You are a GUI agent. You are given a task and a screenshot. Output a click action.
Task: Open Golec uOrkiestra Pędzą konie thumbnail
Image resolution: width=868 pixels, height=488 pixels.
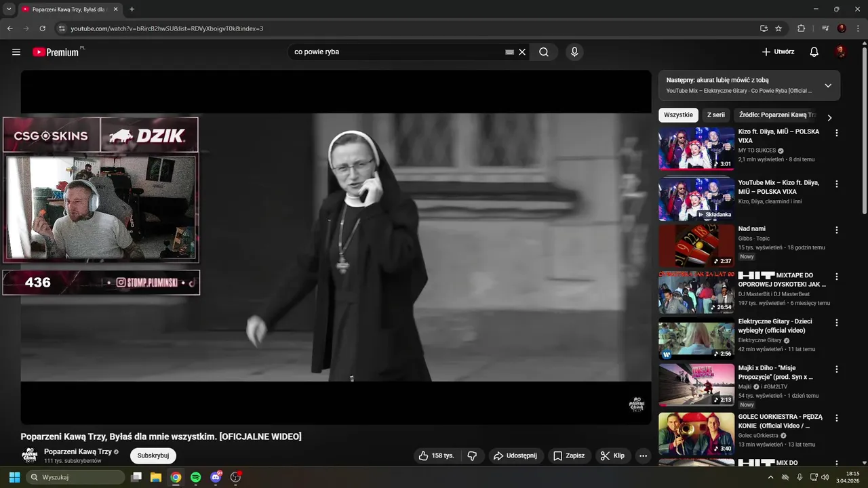pyautogui.click(x=696, y=434)
